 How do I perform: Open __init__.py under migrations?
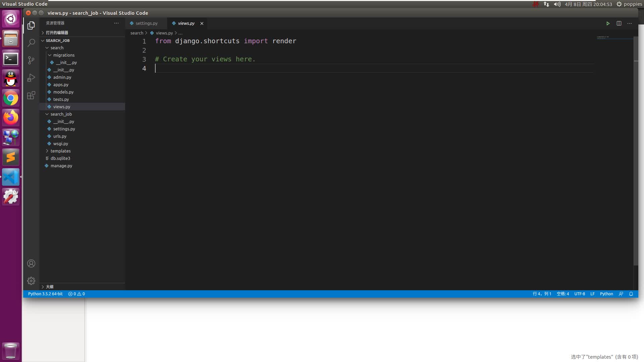[x=82, y=63]
